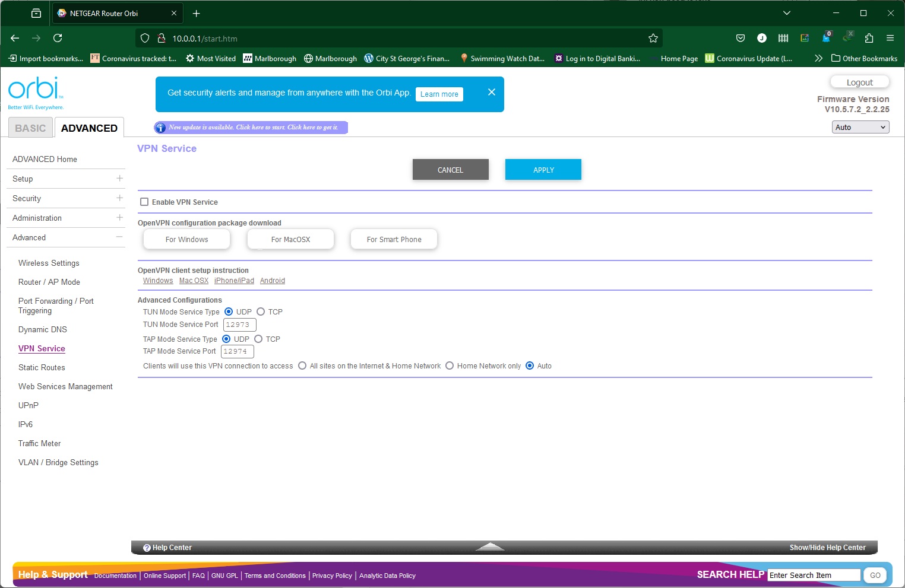Click the TUN Mode Service Port field

240,325
